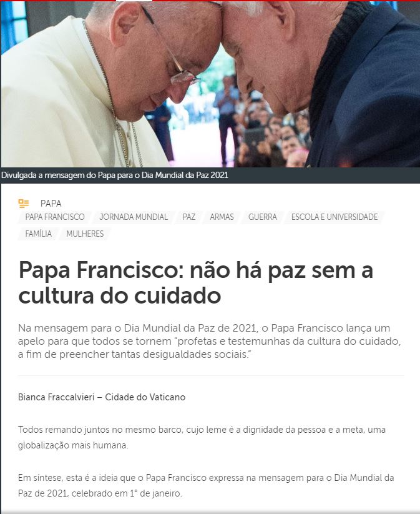Click the photo caption about Dia Mundial da Paz
Screen dimensions: 420x514
(x=115, y=175)
